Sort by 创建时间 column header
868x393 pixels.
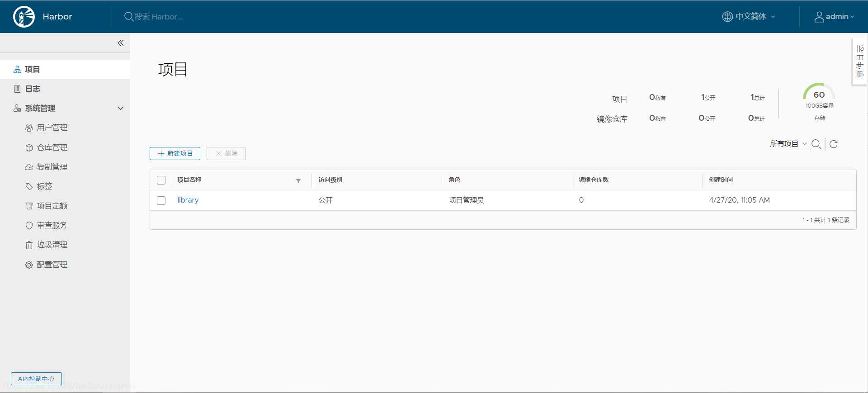click(x=721, y=180)
